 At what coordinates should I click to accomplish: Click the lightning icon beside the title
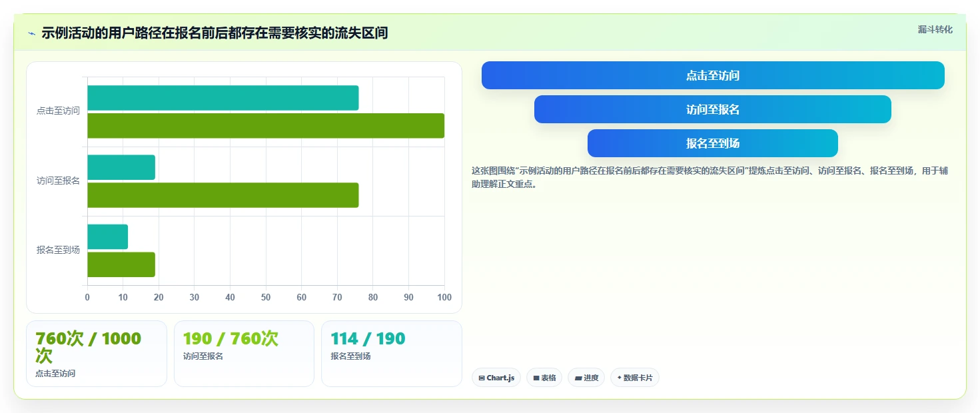31,33
